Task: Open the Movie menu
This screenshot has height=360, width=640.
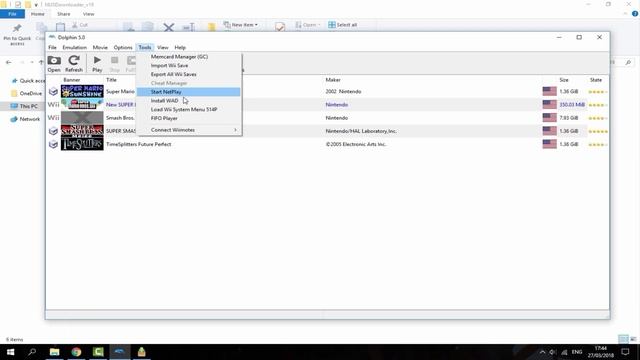Action: coord(100,47)
